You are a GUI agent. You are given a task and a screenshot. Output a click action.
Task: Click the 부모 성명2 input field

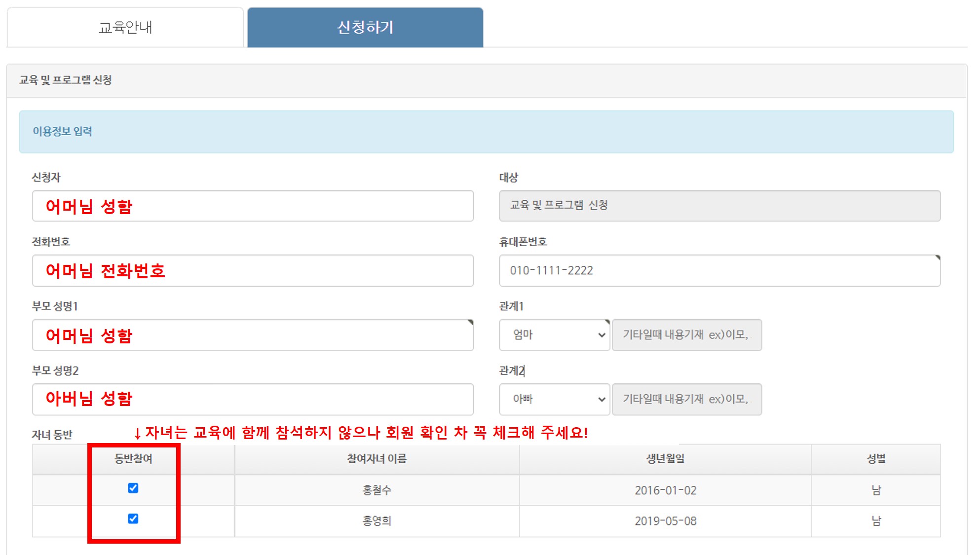(253, 399)
